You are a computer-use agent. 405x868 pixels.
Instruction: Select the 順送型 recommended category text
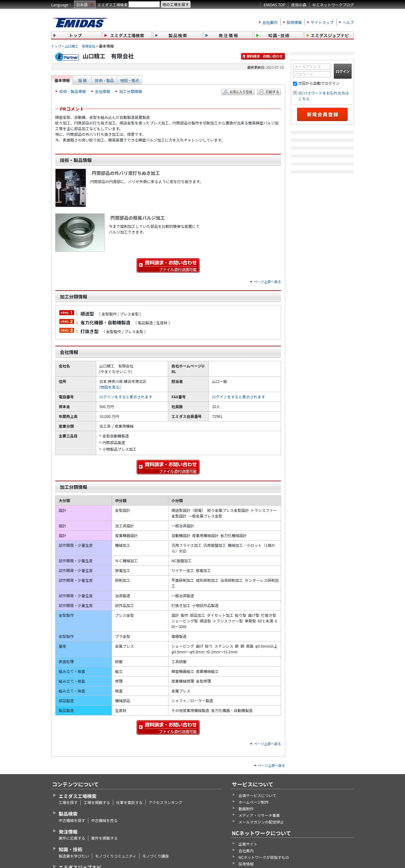coord(87,314)
